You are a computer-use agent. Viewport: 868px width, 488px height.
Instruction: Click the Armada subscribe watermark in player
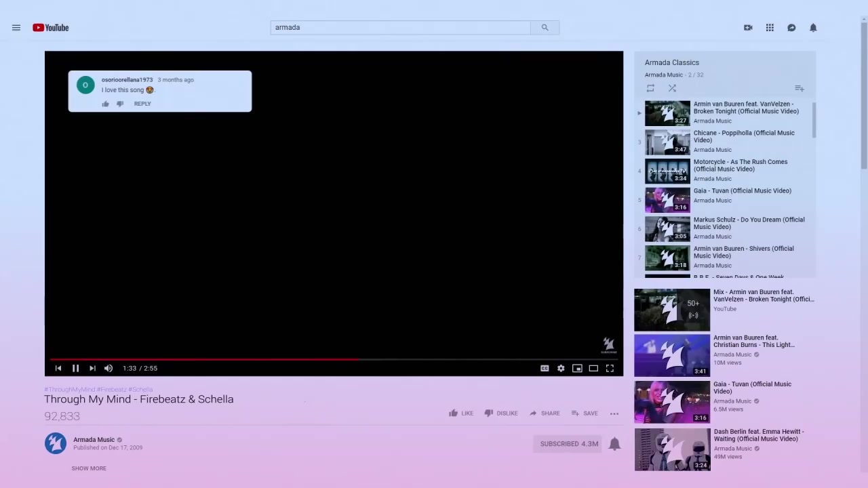[x=609, y=346]
